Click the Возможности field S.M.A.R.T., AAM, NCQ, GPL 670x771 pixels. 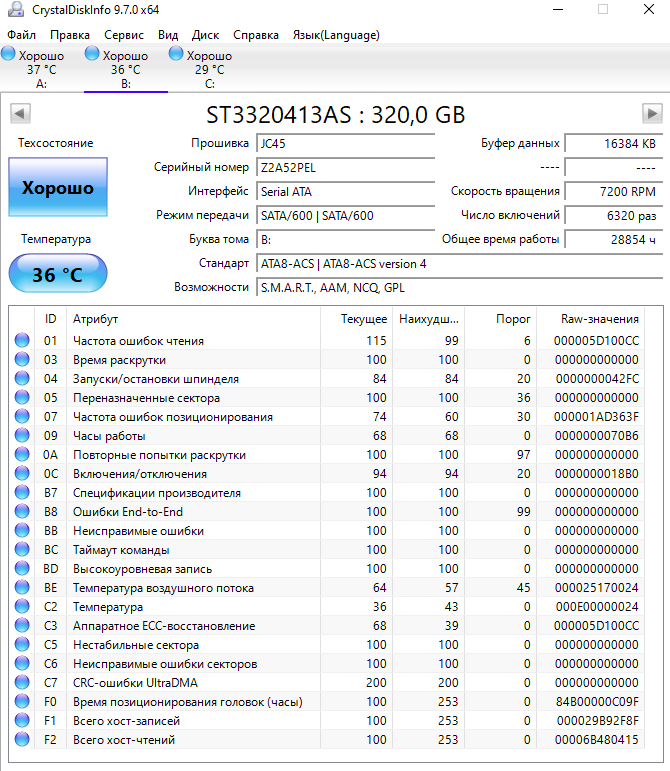pyautogui.click(x=460, y=288)
